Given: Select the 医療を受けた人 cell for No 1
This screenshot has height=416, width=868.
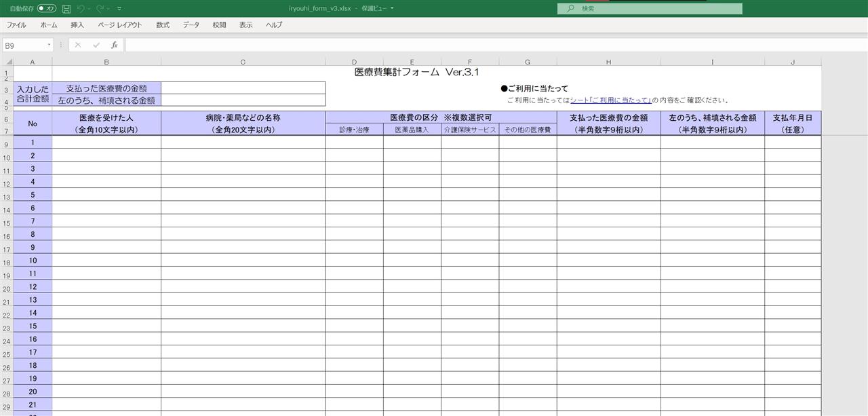Looking at the screenshot, I should coord(106,143).
